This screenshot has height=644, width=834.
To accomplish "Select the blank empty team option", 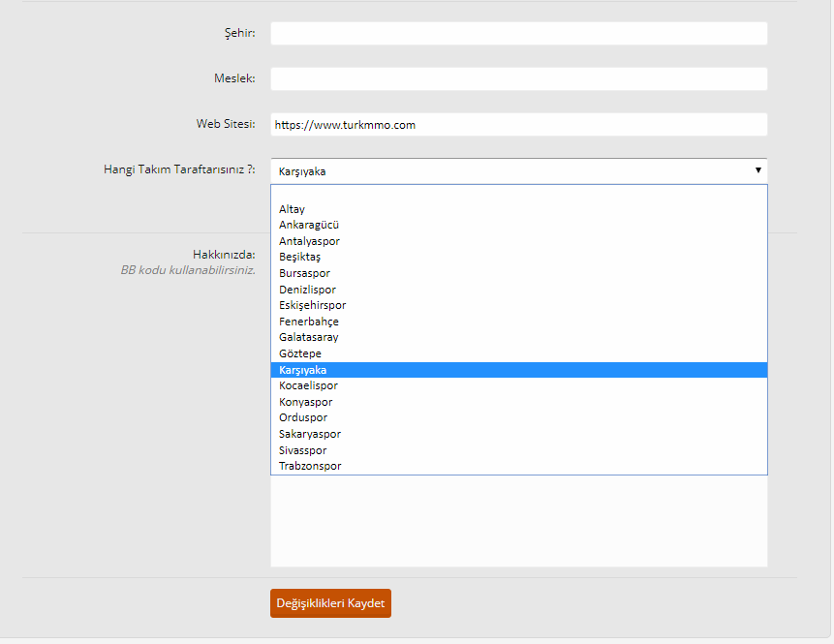I will point(518,194).
